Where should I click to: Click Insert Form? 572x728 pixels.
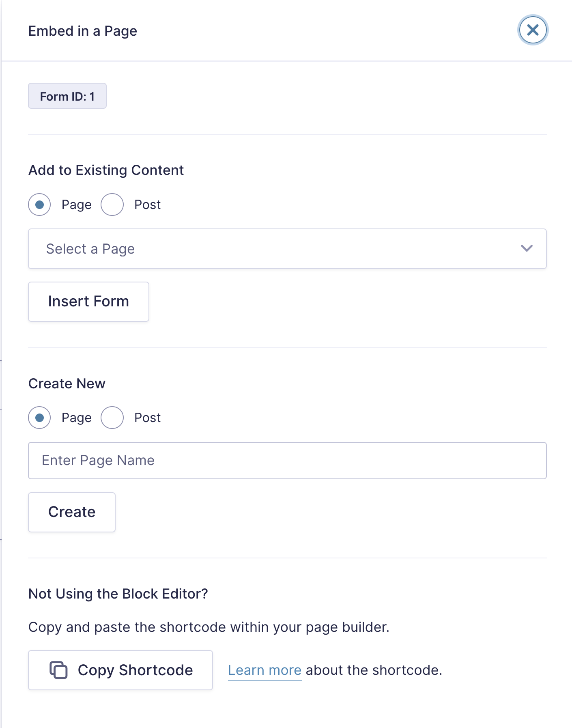pos(88,301)
